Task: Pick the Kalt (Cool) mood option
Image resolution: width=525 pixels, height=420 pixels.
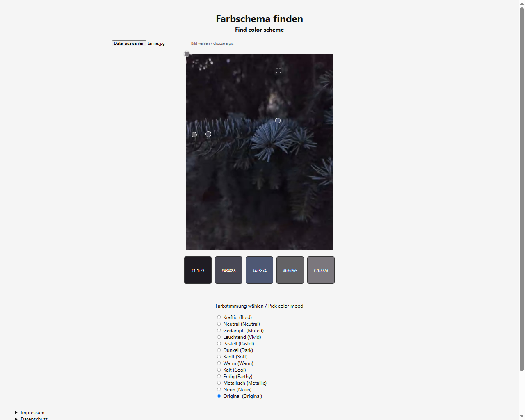Action: pos(219,370)
